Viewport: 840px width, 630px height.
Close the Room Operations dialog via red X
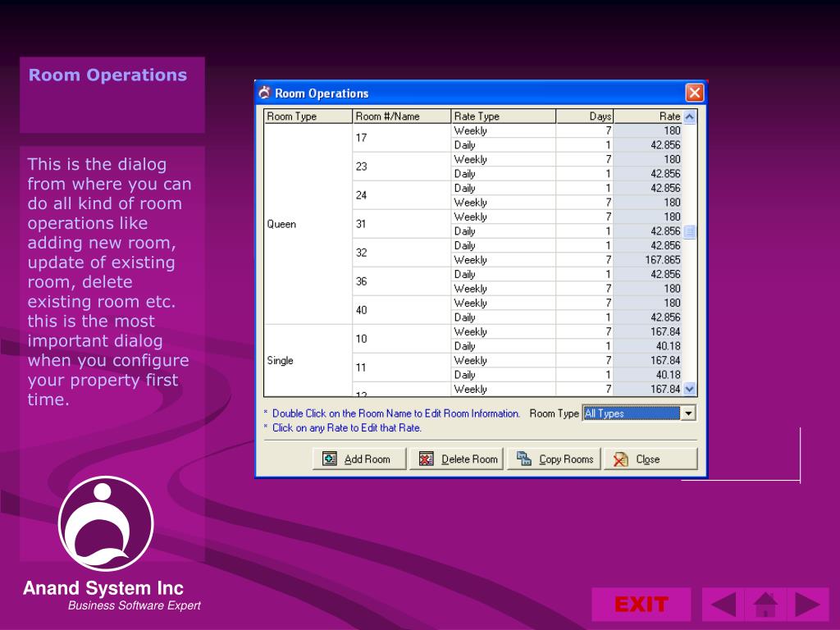tap(695, 93)
